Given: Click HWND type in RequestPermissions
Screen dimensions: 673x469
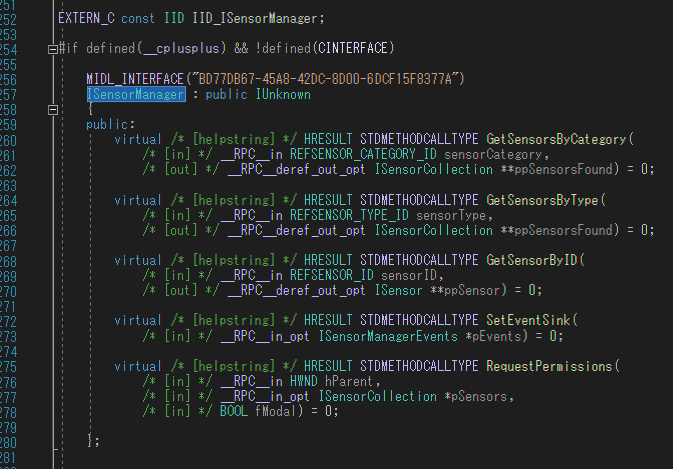Looking at the screenshot, I should click(304, 381).
